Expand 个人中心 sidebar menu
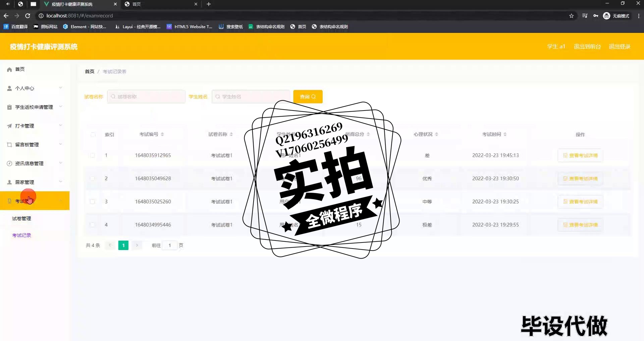Viewport: 644px width, 341px height. tap(35, 88)
